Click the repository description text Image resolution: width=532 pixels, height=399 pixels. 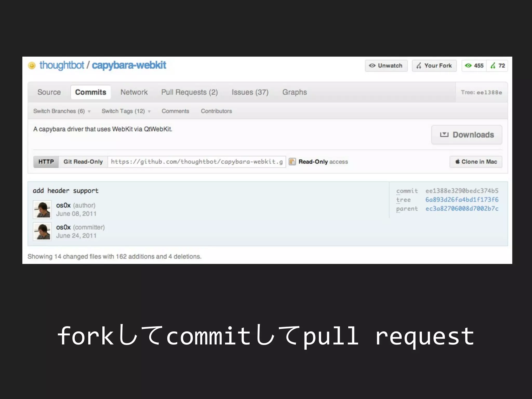(x=103, y=129)
